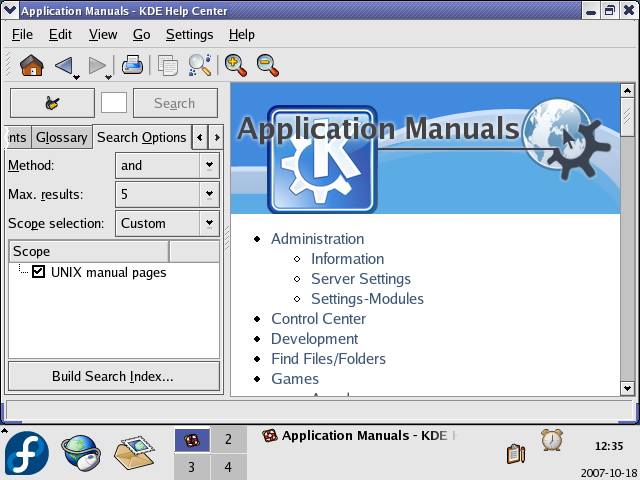Click the Home toolbar icon

pos(31,66)
